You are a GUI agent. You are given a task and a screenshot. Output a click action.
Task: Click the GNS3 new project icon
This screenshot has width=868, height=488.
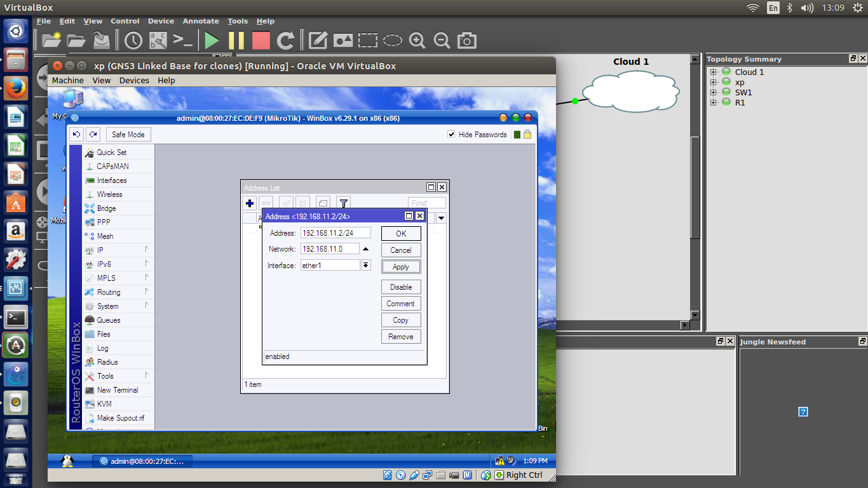[x=51, y=41]
